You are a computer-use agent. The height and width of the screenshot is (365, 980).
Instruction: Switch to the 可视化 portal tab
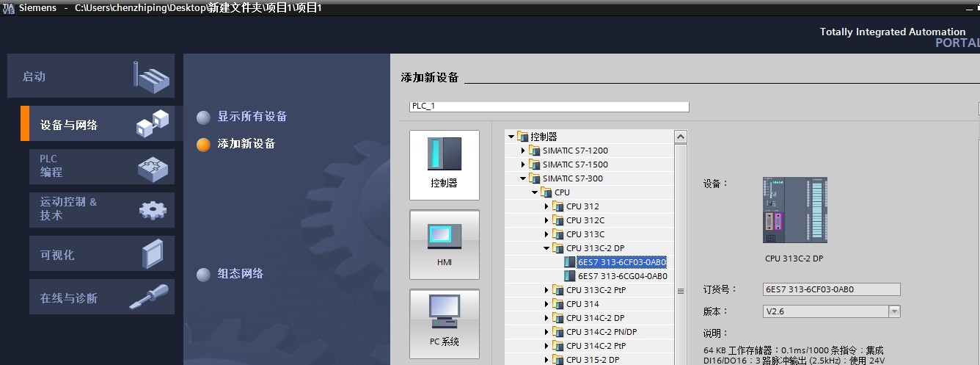(57, 255)
